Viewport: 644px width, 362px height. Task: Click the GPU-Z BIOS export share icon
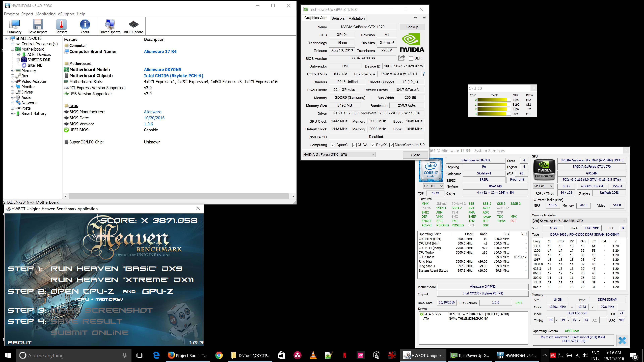[401, 58]
